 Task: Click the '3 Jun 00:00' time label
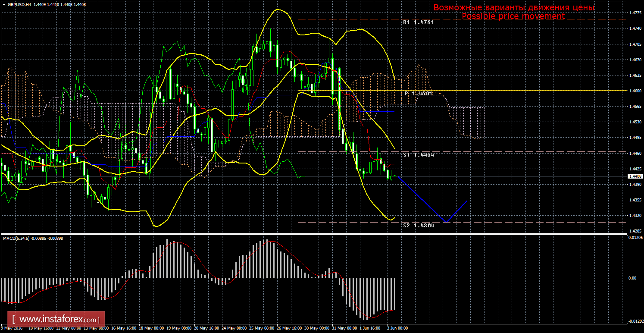[397, 328]
